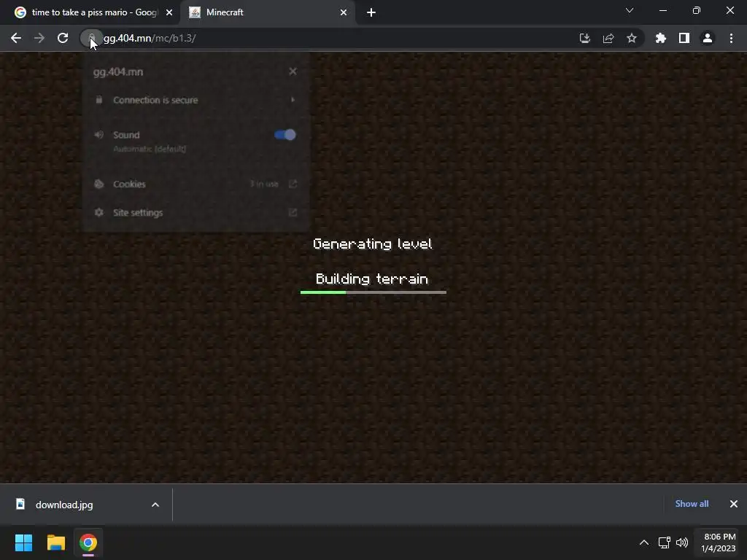
Task: Switch to the Minecraft tab
Action: (268, 12)
